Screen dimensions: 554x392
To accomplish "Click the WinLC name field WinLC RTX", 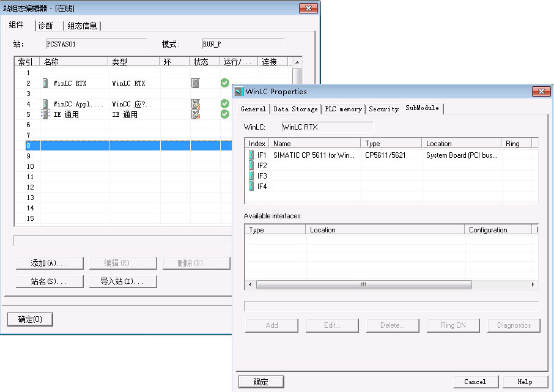I will [327, 127].
